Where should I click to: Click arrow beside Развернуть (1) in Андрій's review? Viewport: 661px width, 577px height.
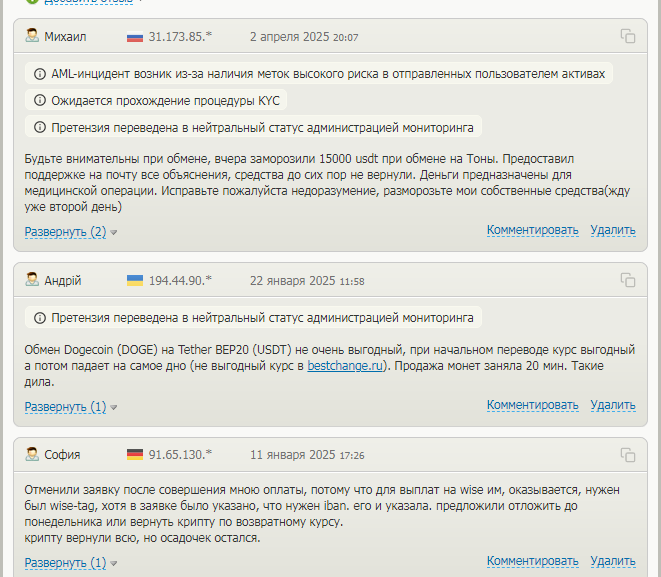pyautogui.click(x=113, y=408)
